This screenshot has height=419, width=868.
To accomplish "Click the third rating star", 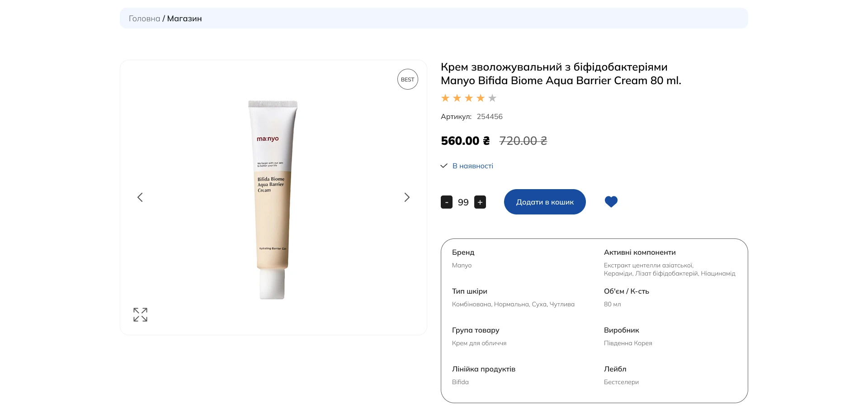I will coord(469,98).
